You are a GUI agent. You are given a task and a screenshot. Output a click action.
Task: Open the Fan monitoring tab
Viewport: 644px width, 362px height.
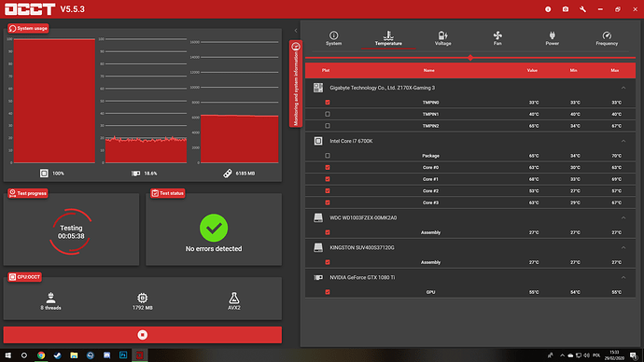tap(497, 38)
